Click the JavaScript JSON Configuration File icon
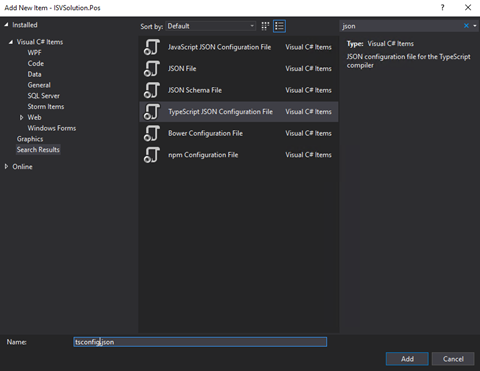Image resolution: width=480 pixels, height=371 pixels. click(152, 47)
